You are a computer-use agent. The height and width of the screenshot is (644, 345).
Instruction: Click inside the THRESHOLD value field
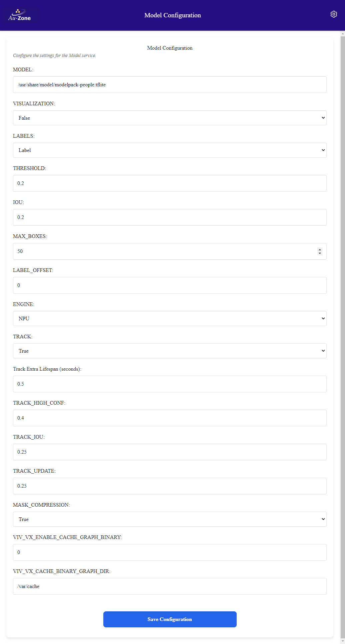(x=170, y=183)
